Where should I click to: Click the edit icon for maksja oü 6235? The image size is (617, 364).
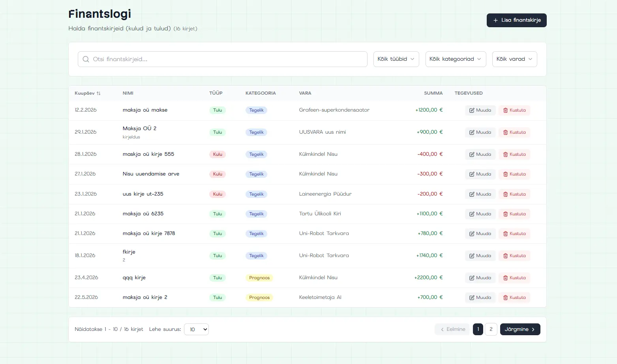pyautogui.click(x=472, y=214)
